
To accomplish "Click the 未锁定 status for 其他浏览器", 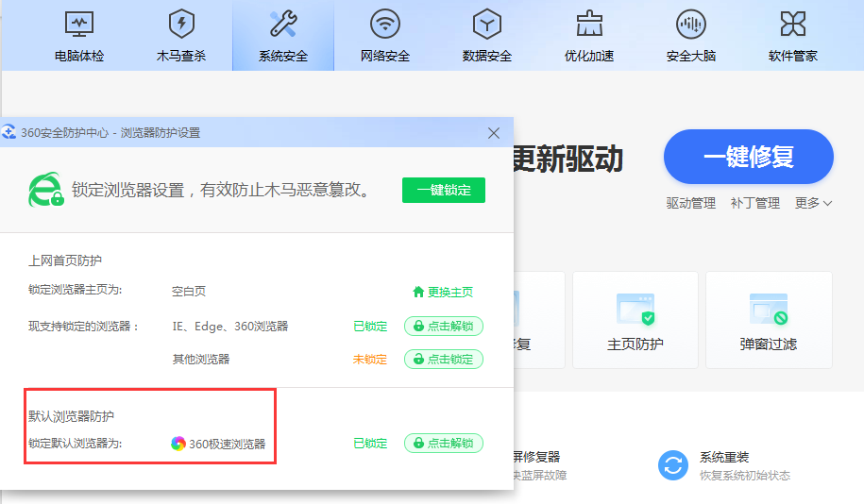I will click(370, 360).
